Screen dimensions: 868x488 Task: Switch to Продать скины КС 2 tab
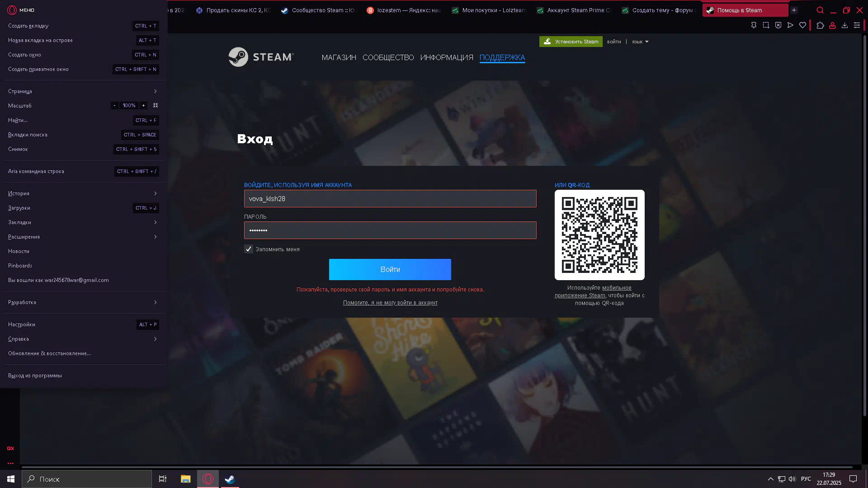point(233,10)
